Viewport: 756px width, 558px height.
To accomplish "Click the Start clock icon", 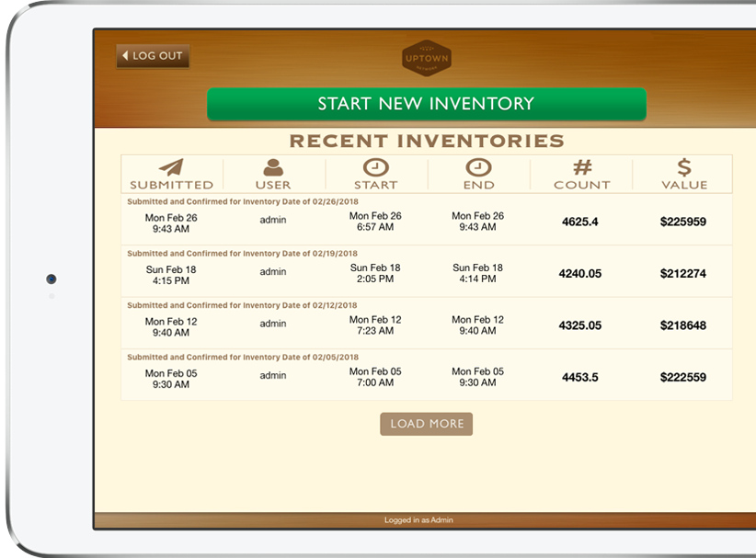I will (x=376, y=167).
